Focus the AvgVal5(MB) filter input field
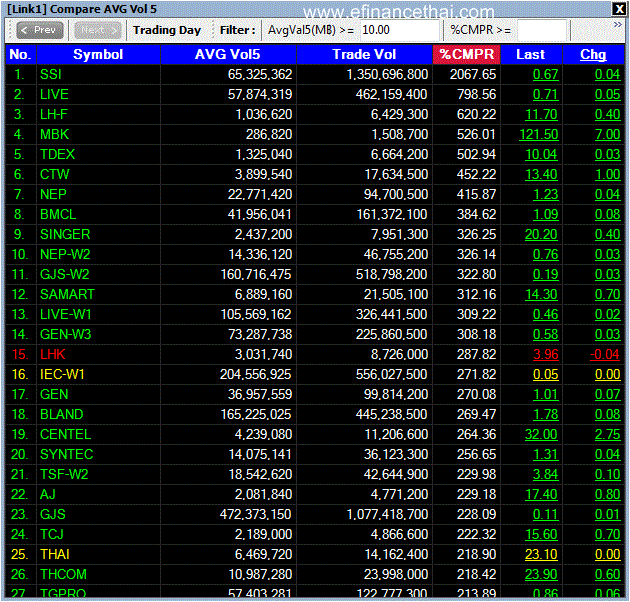The height and width of the screenshot is (602, 630). coord(399,30)
